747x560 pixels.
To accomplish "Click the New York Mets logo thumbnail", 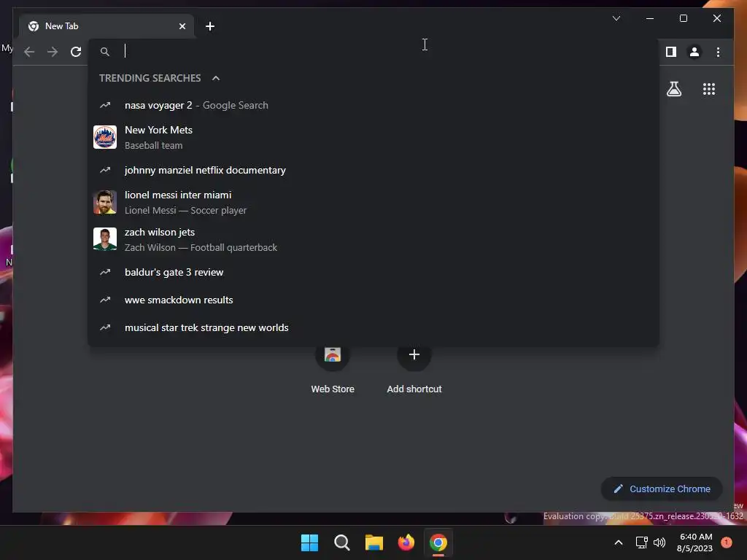I will [105, 137].
